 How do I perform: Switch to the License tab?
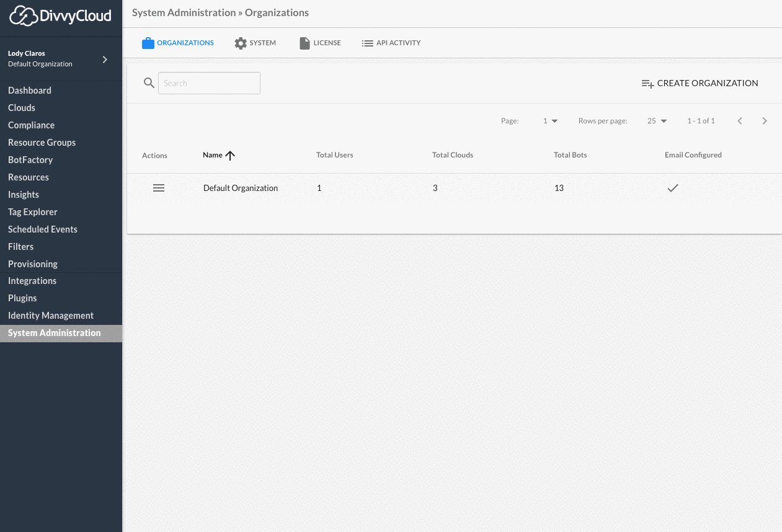pyautogui.click(x=320, y=43)
